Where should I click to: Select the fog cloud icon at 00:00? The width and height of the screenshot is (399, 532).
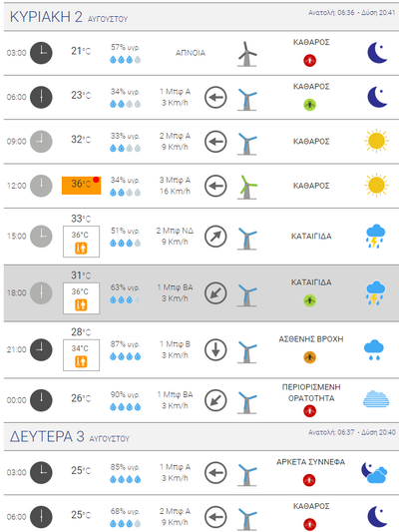(376, 399)
